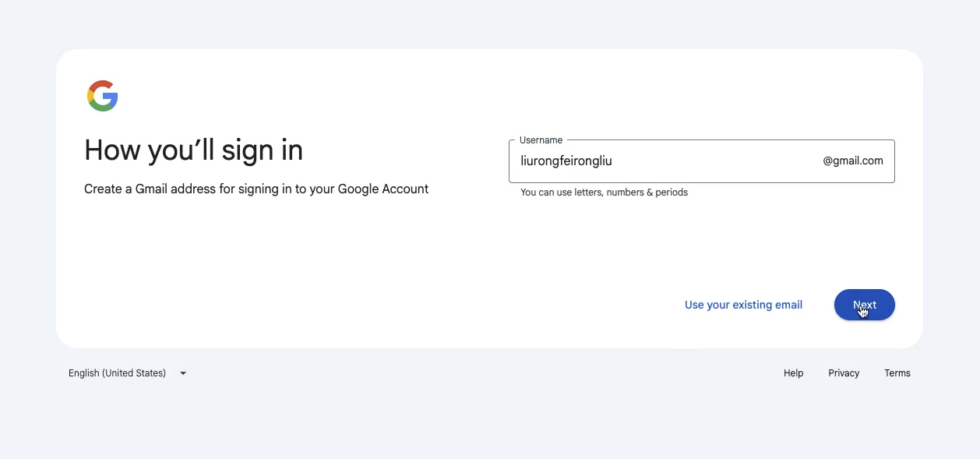The image size is (980, 459).
Task: Click the "@gmail.com" suffix in username box
Action: click(x=853, y=161)
